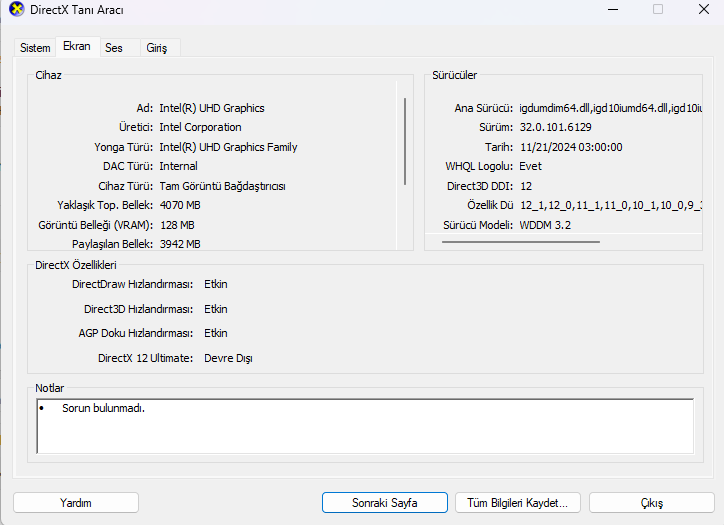This screenshot has width=724, height=525.
Task: Click the Görüntü Belleği (VRAM) label
Action: tap(96, 225)
